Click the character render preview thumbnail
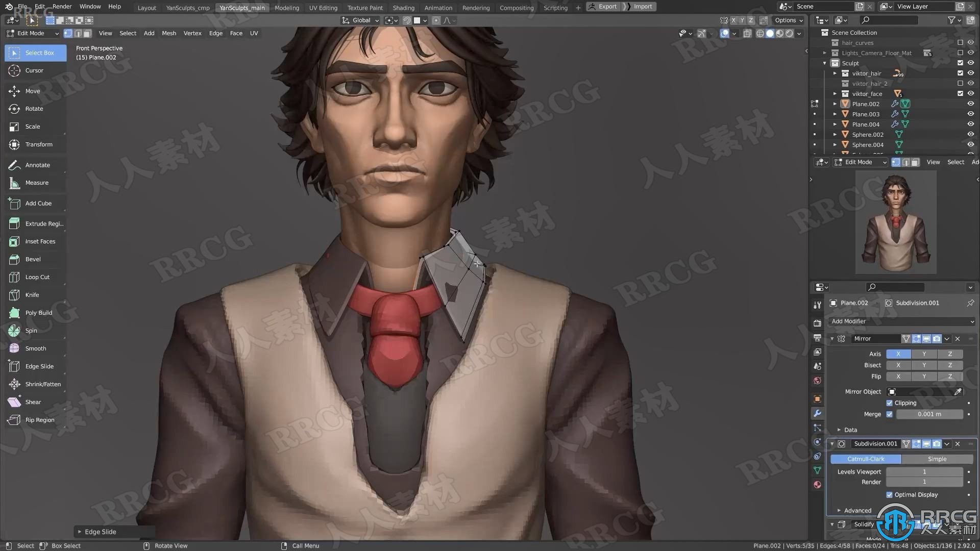Screen dimensions: 980x551 [896, 222]
